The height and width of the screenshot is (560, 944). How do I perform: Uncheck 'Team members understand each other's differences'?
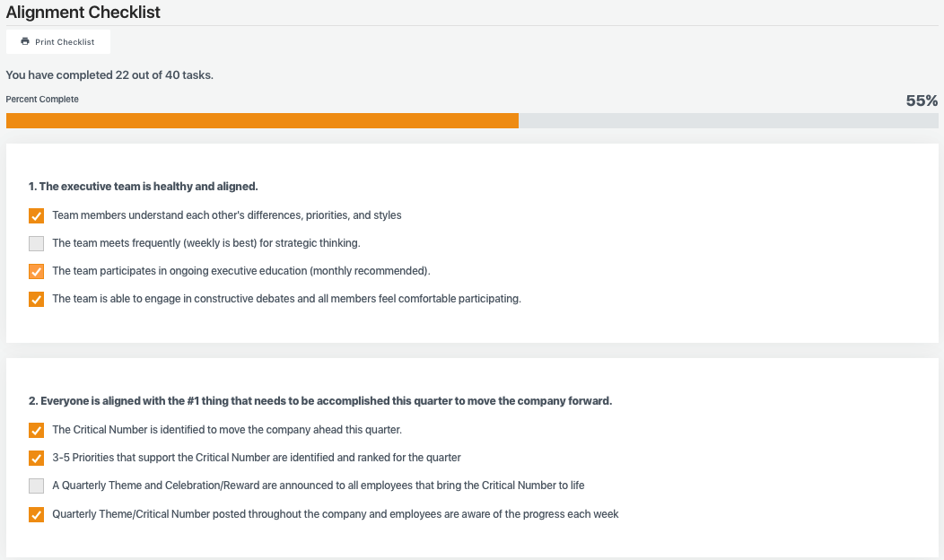click(x=36, y=215)
